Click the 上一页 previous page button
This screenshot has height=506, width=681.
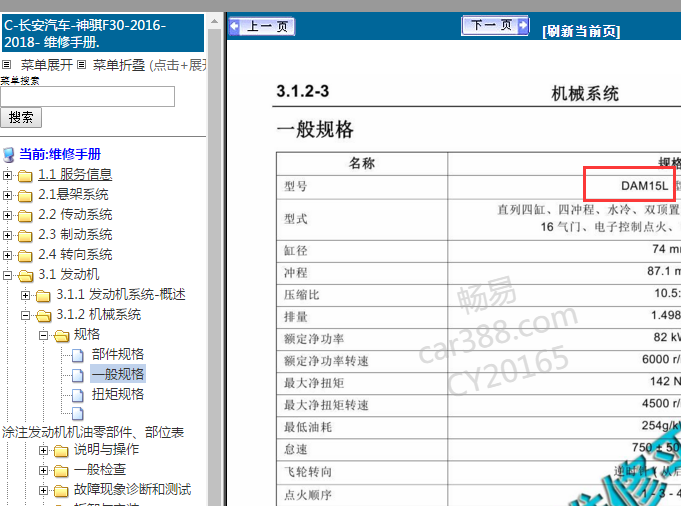pos(262,26)
